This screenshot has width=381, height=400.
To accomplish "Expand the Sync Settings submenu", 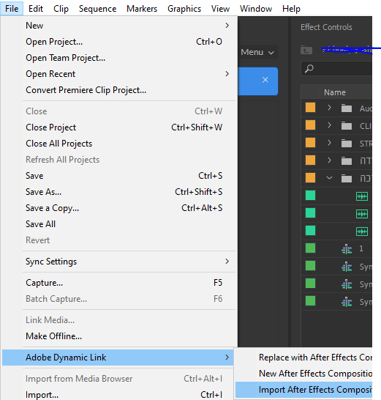I will (x=119, y=261).
